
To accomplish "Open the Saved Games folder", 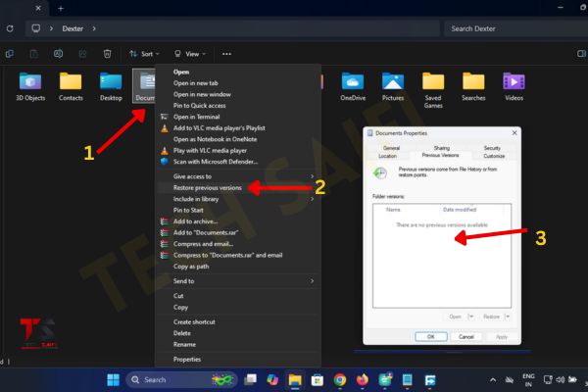I will [x=433, y=90].
